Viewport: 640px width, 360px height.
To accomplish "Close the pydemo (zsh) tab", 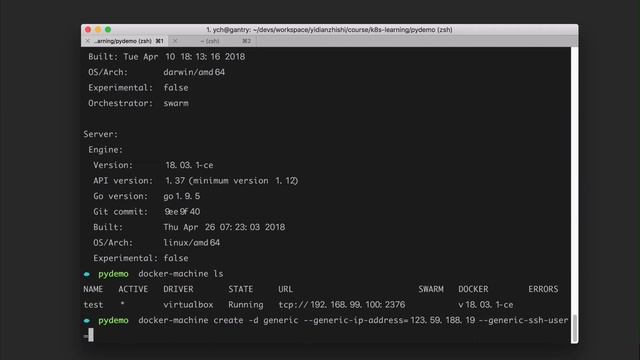I will pyautogui.click(x=87, y=41).
